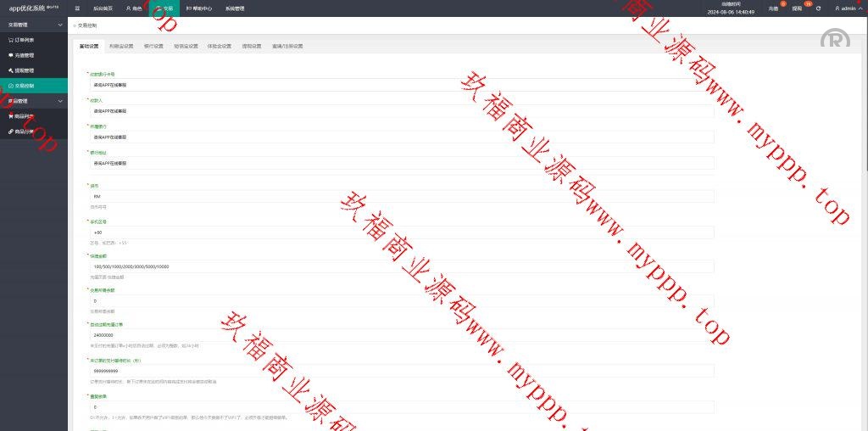The height and width of the screenshot is (431, 868).
Task: Open the admin user dropdown
Action: pos(847,8)
